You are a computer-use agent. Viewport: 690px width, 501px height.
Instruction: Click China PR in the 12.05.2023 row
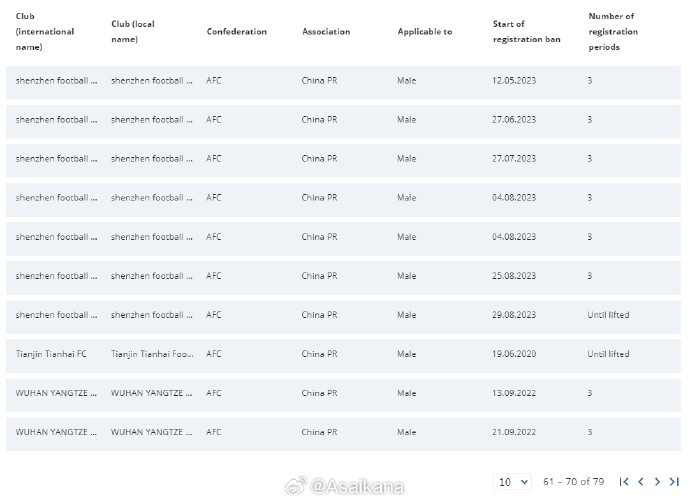[319, 80]
